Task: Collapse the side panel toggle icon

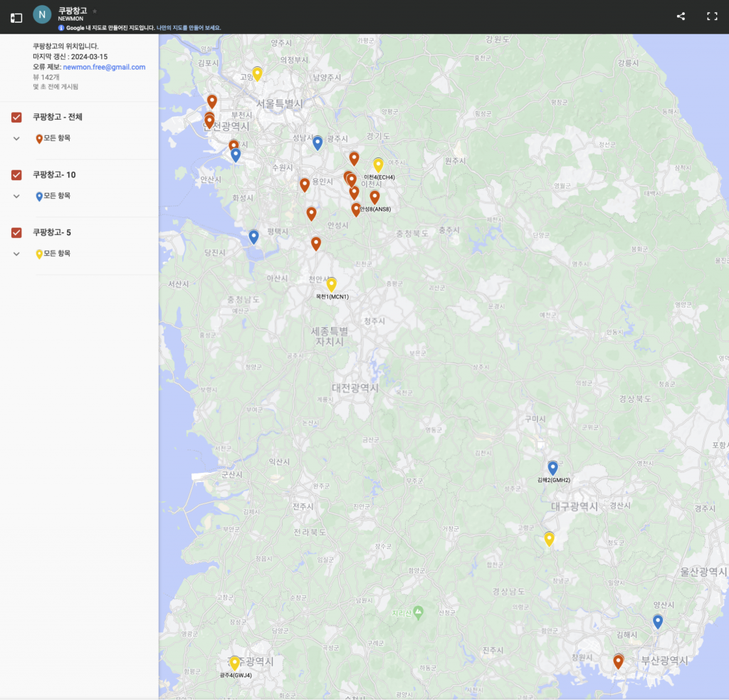Action: 16,17
